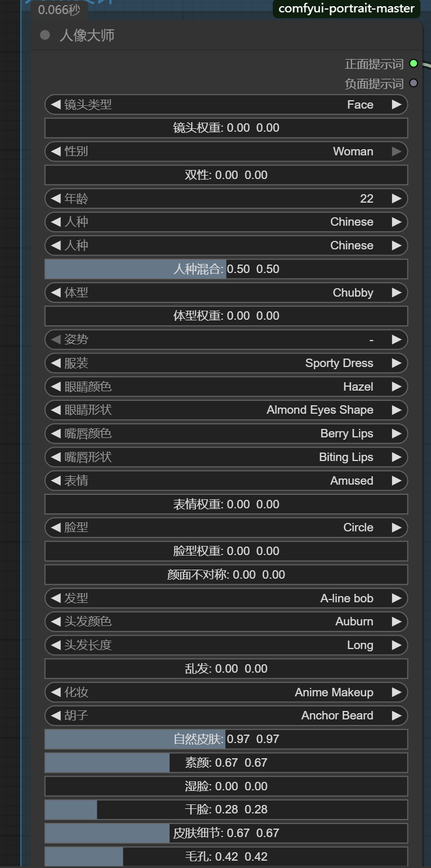Click the right arrow on the 姿势 row
This screenshot has height=868, width=431.
tap(397, 339)
